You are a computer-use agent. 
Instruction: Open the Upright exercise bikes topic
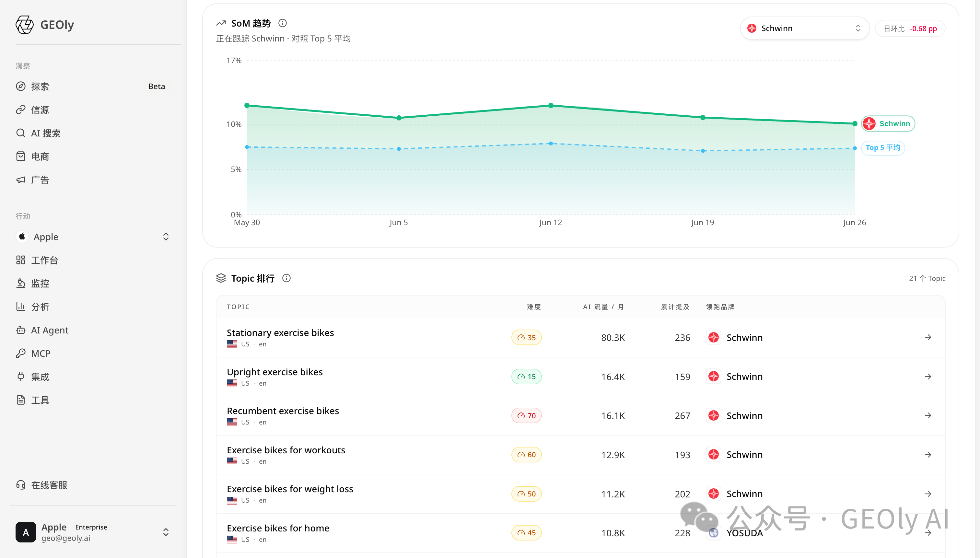pyautogui.click(x=275, y=372)
